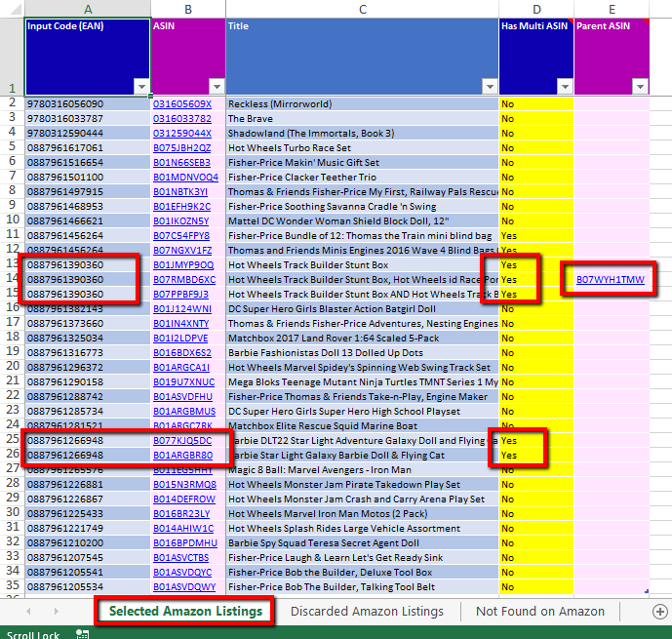
Task: Add a new sheet with plus icon
Action: click(660, 612)
